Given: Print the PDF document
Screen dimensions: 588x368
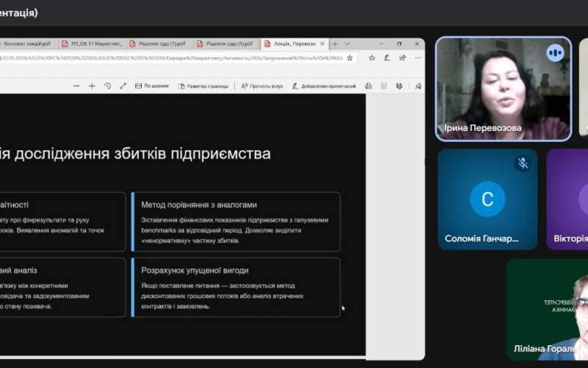Looking at the screenshot, I should point(369,86).
